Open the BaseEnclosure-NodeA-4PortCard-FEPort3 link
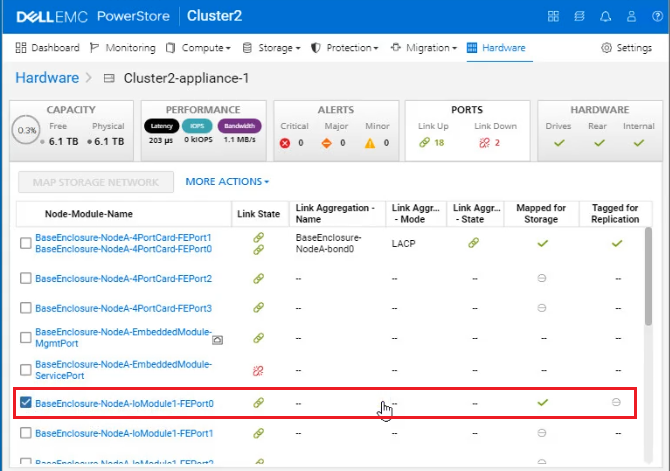Viewport: 670px width, 471px height. [x=123, y=308]
